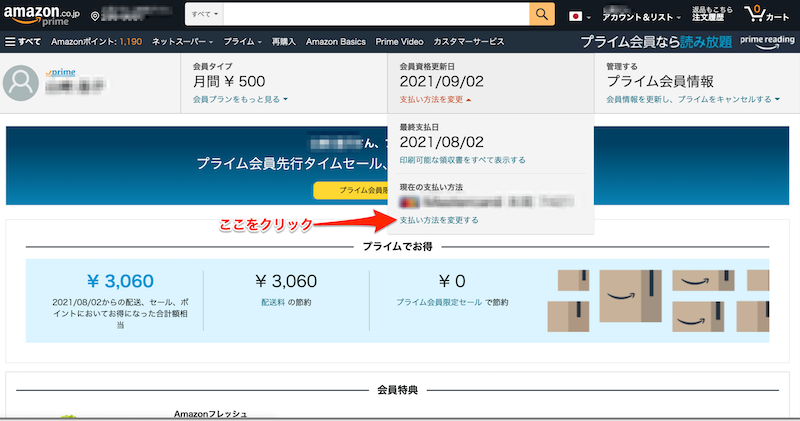Click the Japan flag language icon
This screenshot has width=800, height=421.
click(x=576, y=16)
